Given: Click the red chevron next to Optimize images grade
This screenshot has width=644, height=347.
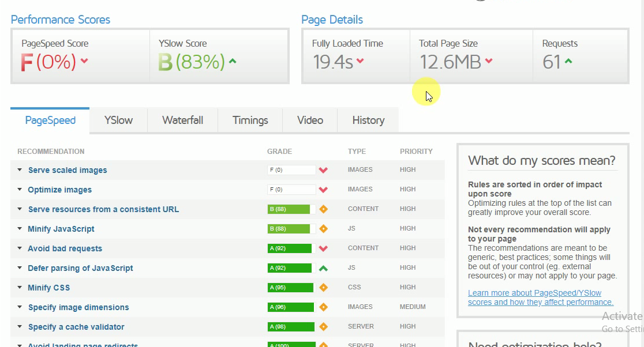Looking at the screenshot, I should (323, 190).
